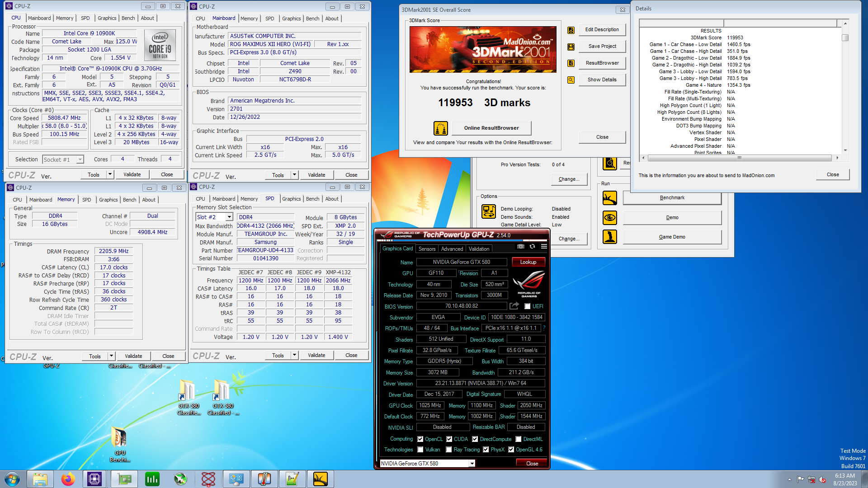Open the GPU selector dropdown in GPU-Z
The width and height of the screenshot is (868, 488).
point(472,464)
